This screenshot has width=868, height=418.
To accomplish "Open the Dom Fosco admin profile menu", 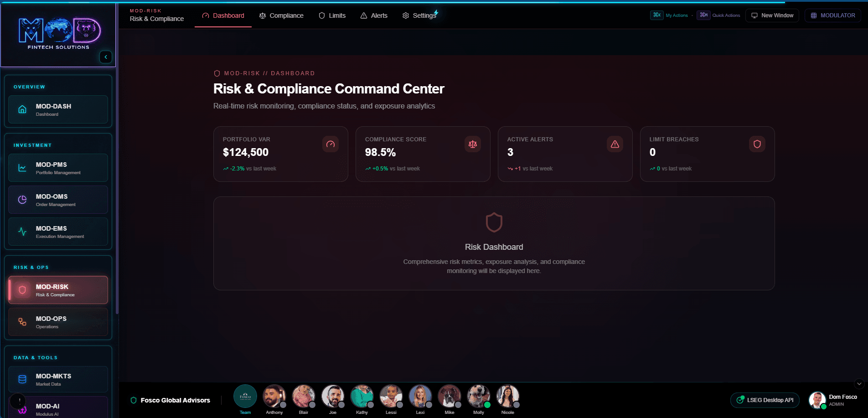I will (x=833, y=400).
